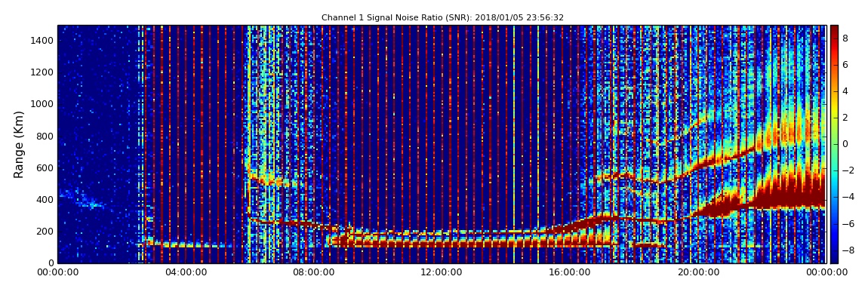This screenshot has height=307, width=868.
Task: Click the 800 range axis tick label
Action: pos(45,136)
